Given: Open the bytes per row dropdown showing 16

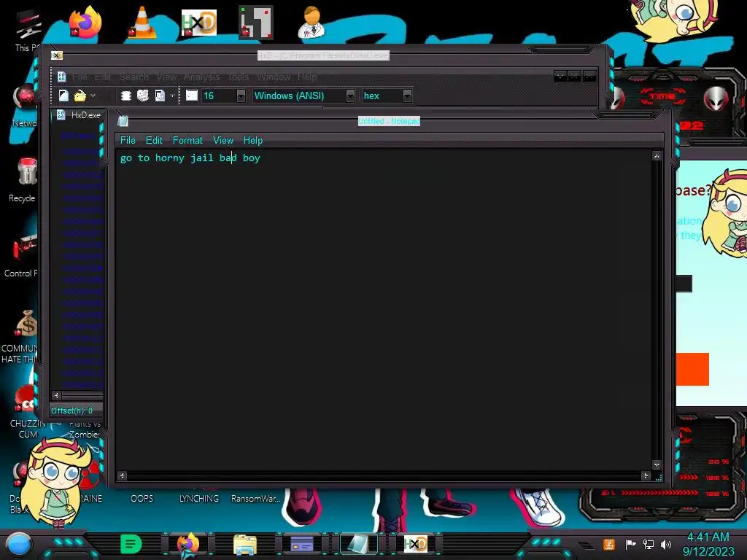Looking at the screenshot, I should click(241, 96).
